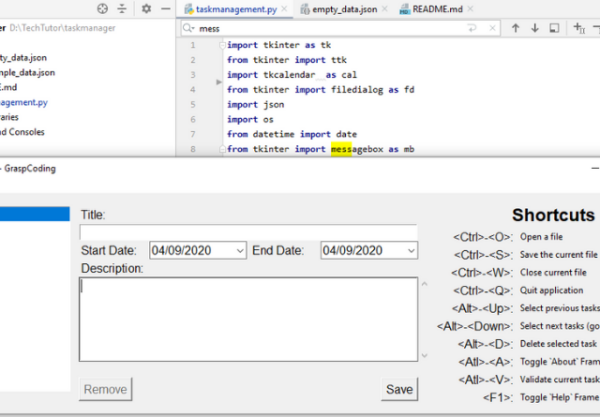The width and height of the screenshot is (600, 417).
Task: Click the locate/scroll-from-source target icon
Action: 102,8
